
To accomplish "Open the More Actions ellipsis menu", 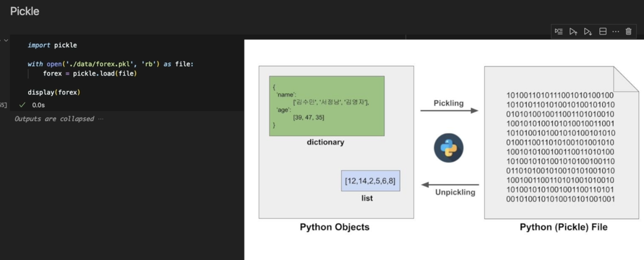I will (x=615, y=32).
